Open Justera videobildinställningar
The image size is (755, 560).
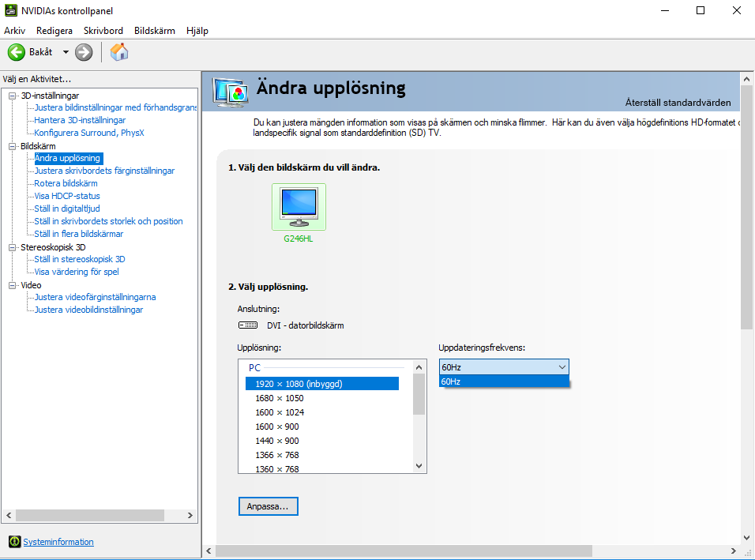click(88, 310)
